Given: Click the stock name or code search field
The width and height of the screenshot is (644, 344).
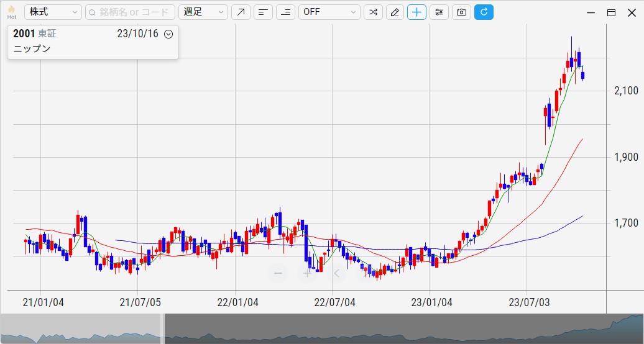Looking at the screenshot, I should pos(129,12).
